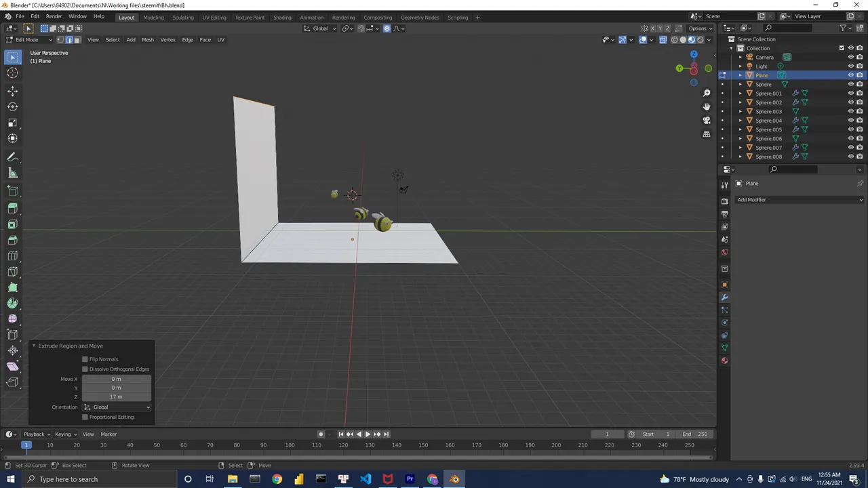This screenshot has width=868, height=488.
Task: Open the World properties tab
Action: 724,252
